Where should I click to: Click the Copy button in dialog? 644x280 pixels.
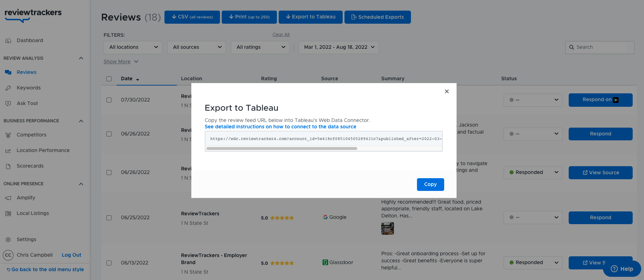tap(430, 185)
